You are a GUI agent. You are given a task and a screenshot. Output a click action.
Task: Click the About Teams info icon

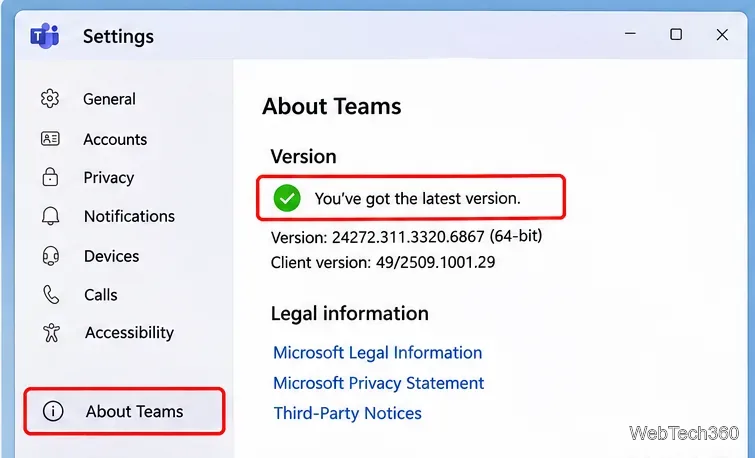(x=53, y=411)
